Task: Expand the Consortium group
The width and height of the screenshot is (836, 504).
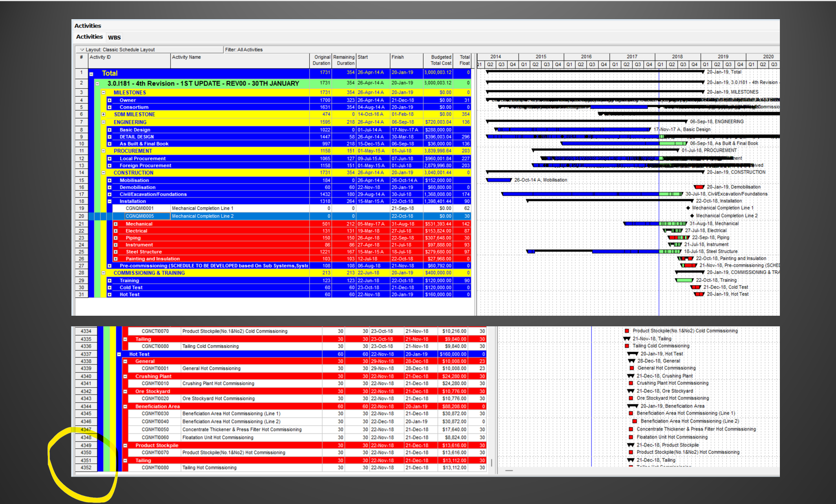Action: (x=110, y=107)
